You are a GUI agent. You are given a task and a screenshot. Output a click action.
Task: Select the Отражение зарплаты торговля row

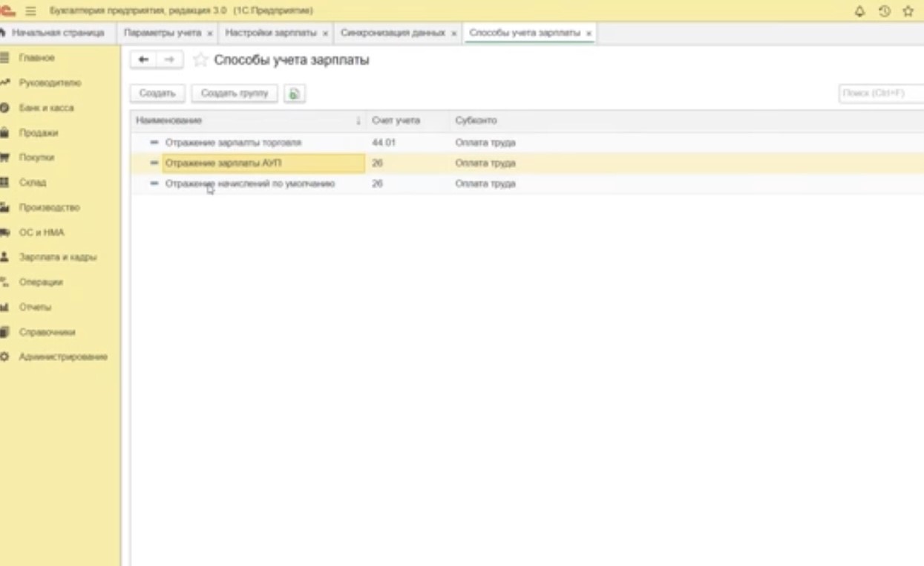coord(233,143)
